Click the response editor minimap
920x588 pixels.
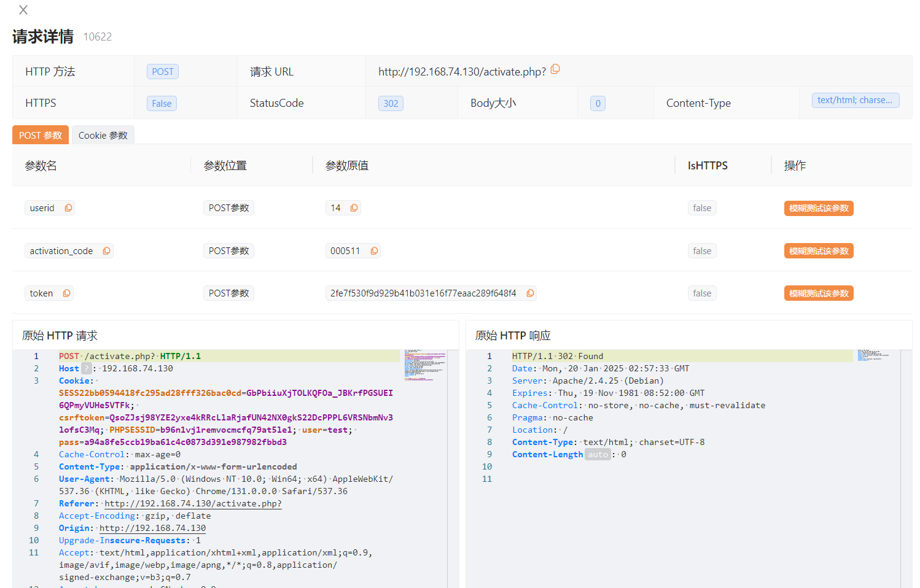coord(872,355)
